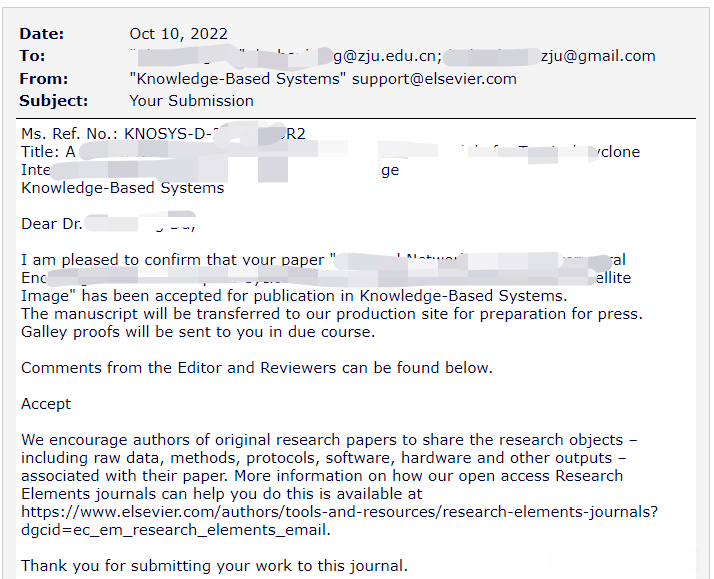The height and width of the screenshot is (579, 714).
Task: Click the 'Subject:' header label
Action: point(53,101)
